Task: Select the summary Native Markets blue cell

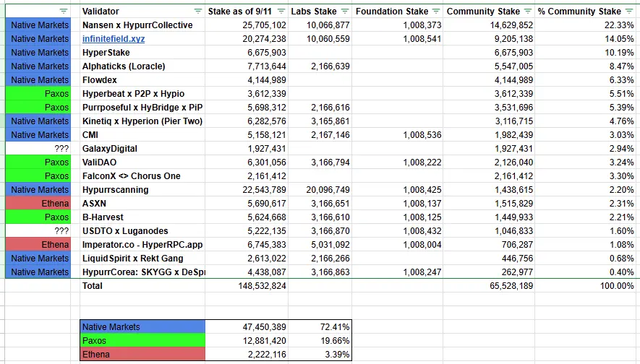Action: 143,327
